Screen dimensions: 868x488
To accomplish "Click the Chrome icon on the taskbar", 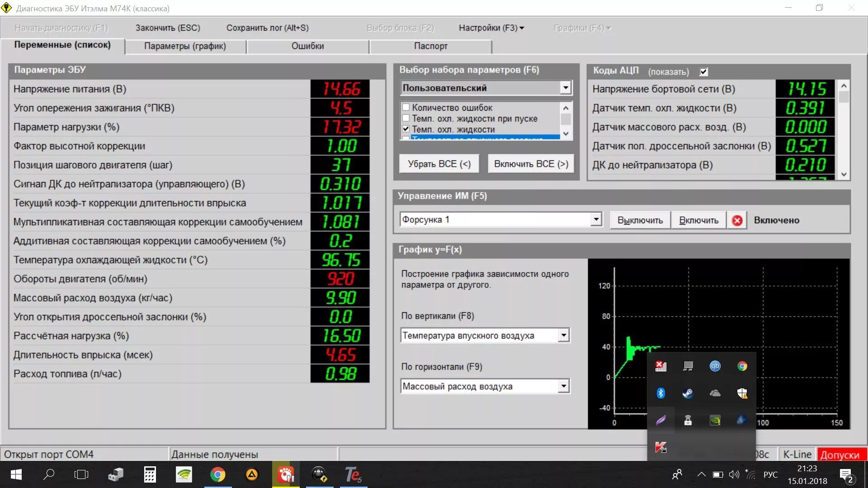I will (217, 474).
